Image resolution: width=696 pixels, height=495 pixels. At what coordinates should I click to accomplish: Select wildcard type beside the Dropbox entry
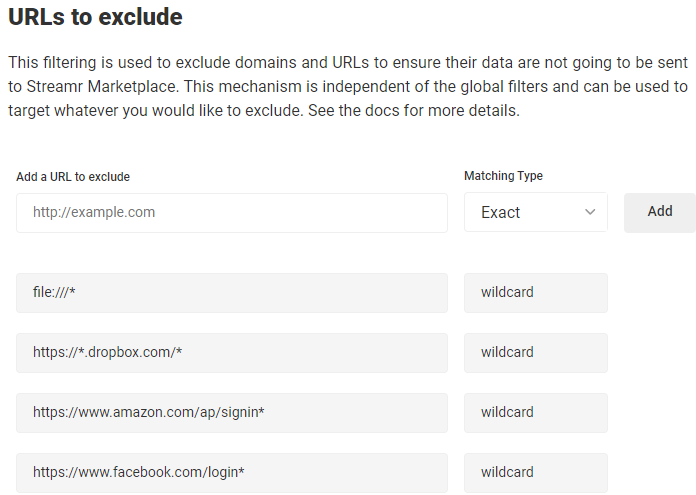pos(535,352)
